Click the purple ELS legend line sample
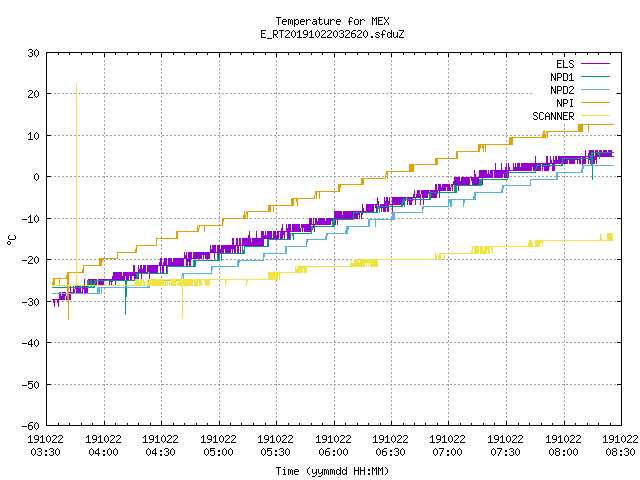The width and height of the screenshot is (640, 480). coord(596,64)
